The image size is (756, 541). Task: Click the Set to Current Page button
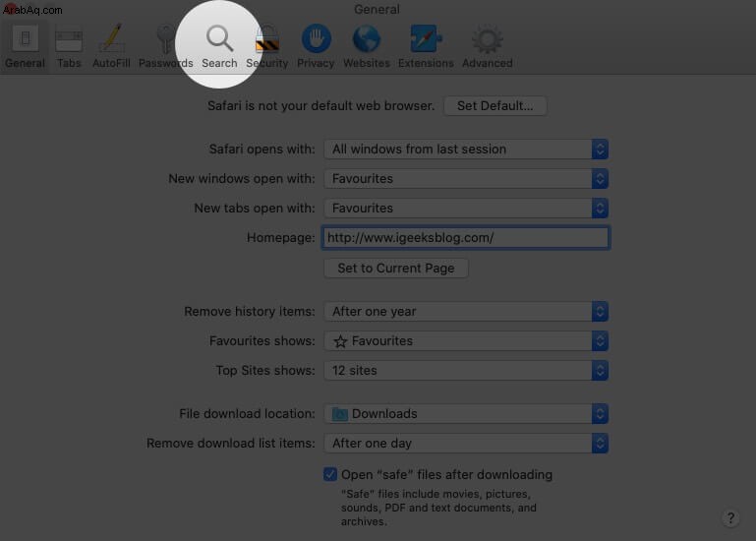[396, 268]
